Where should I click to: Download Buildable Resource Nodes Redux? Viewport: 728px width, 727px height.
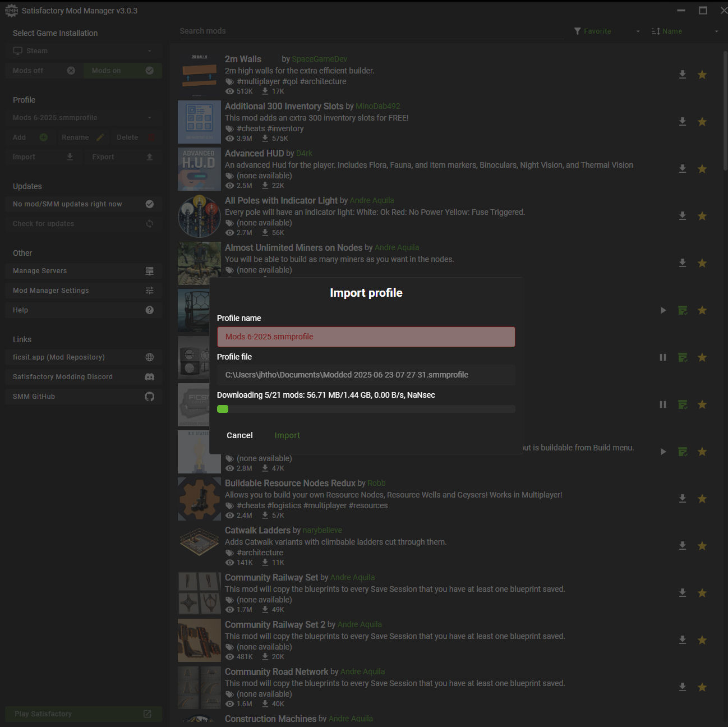[x=683, y=499]
